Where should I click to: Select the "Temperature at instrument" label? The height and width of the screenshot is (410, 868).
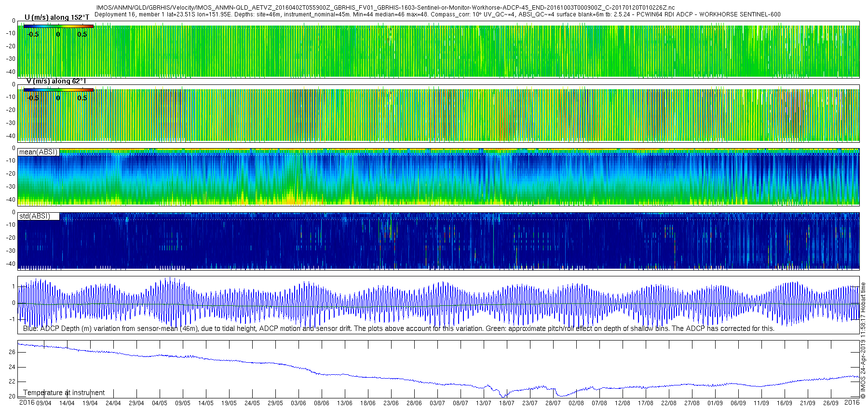pos(64,393)
